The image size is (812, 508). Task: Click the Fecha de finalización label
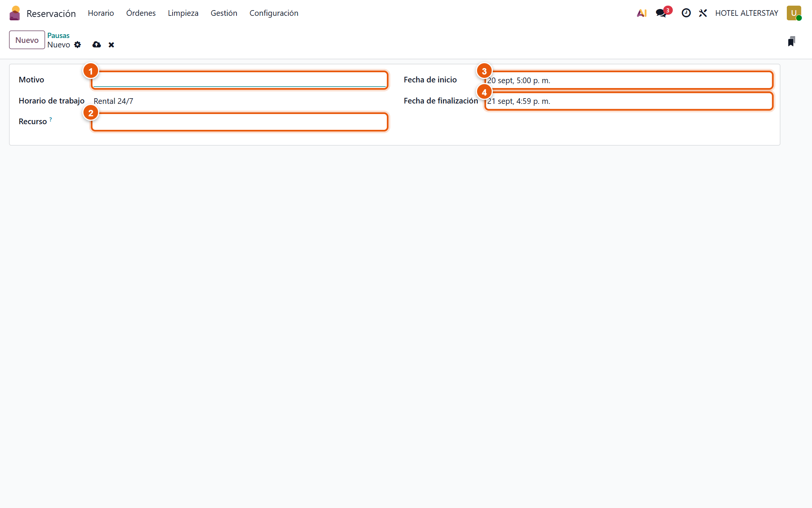(441, 101)
